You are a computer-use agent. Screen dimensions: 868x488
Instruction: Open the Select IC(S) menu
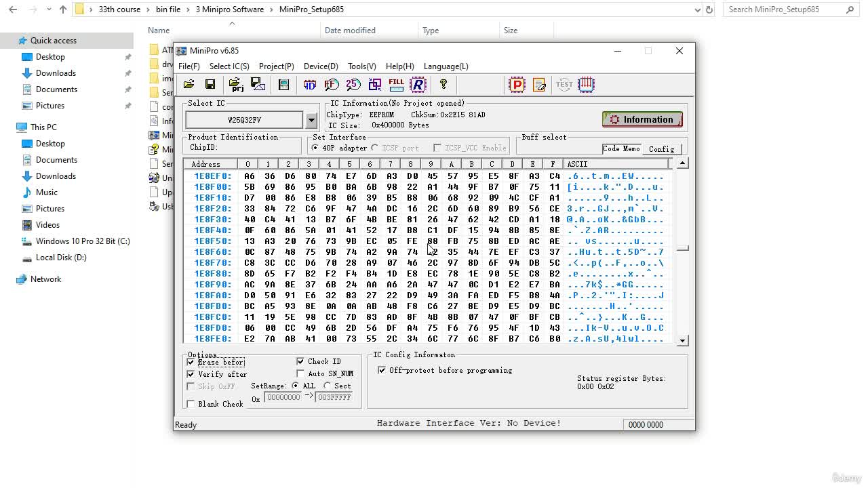pyautogui.click(x=229, y=66)
